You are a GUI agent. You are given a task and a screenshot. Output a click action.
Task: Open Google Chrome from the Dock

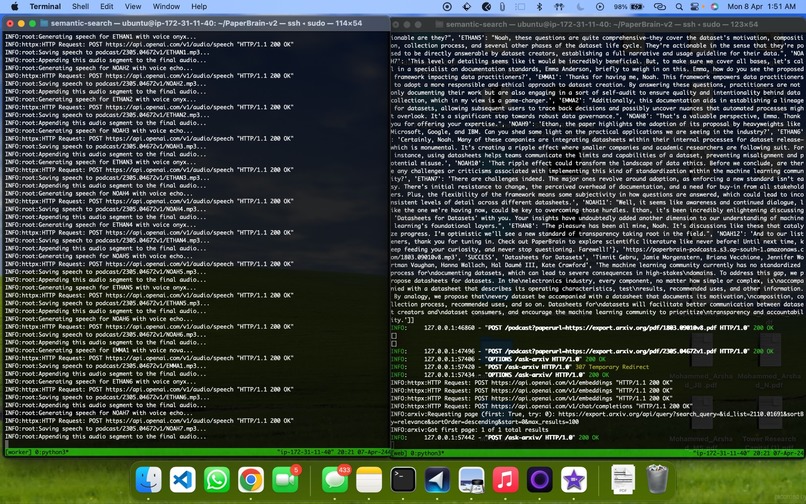[250, 479]
